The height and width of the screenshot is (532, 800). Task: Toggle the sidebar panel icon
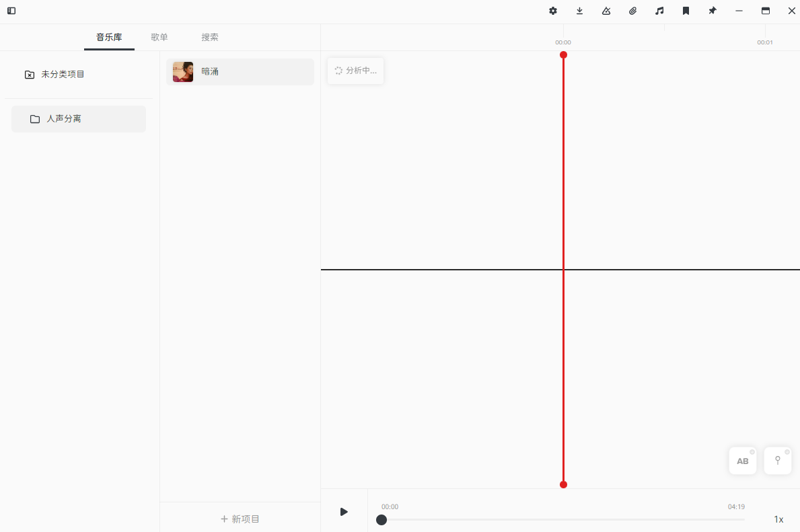click(11, 11)
